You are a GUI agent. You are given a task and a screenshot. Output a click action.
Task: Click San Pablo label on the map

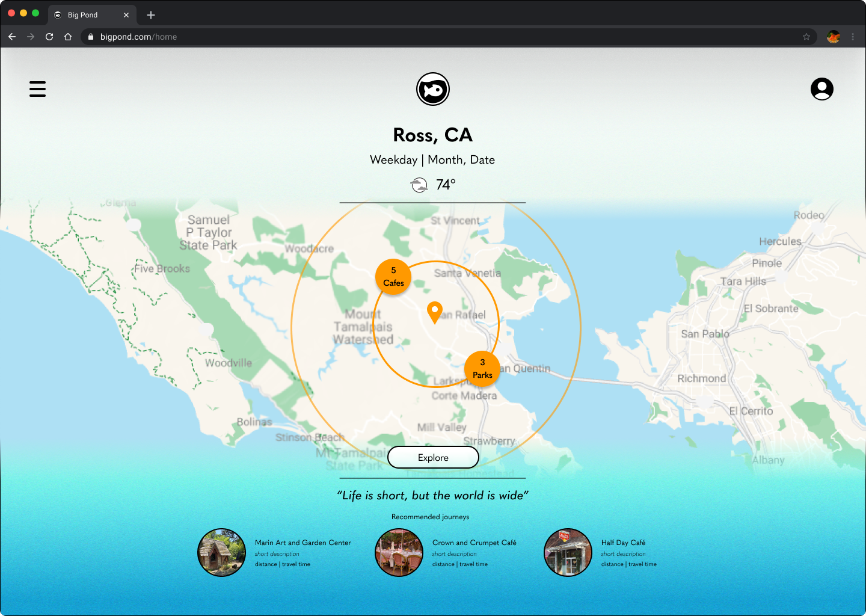click(x=705, y=334)
